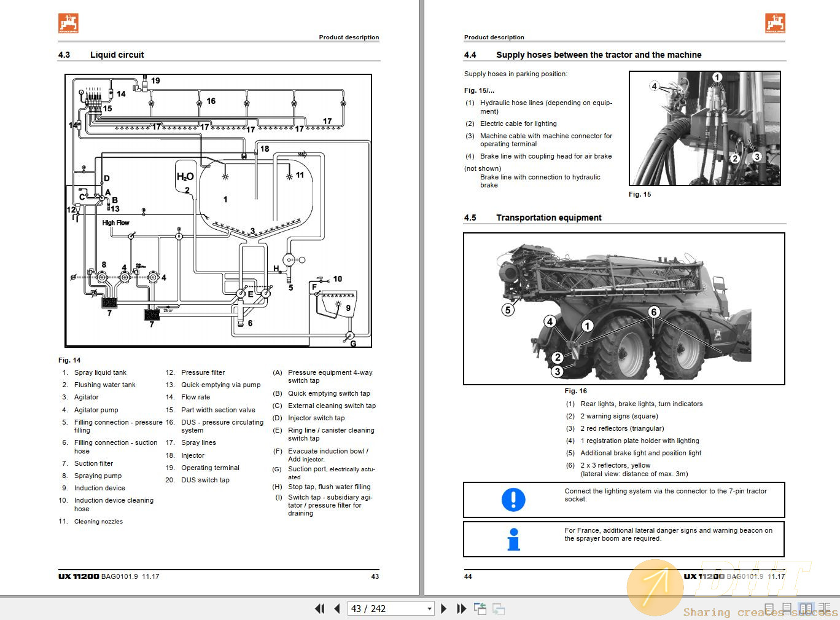Click page number '43' in the footer

point(375,576)
